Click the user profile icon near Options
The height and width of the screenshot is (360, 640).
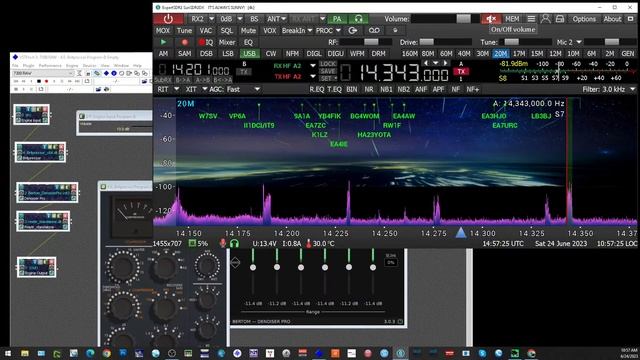pyautogui.click(x=545, y=19)
